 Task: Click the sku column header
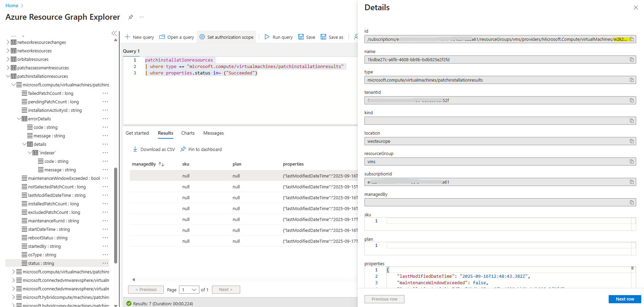pos(186,164)
